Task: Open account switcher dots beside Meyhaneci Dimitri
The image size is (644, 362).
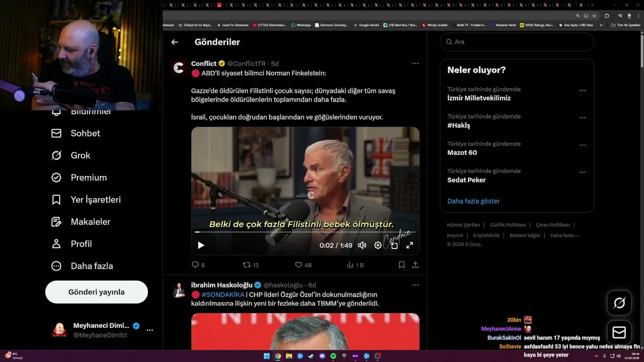Action: pyautogui.click(x=149, y=330)
